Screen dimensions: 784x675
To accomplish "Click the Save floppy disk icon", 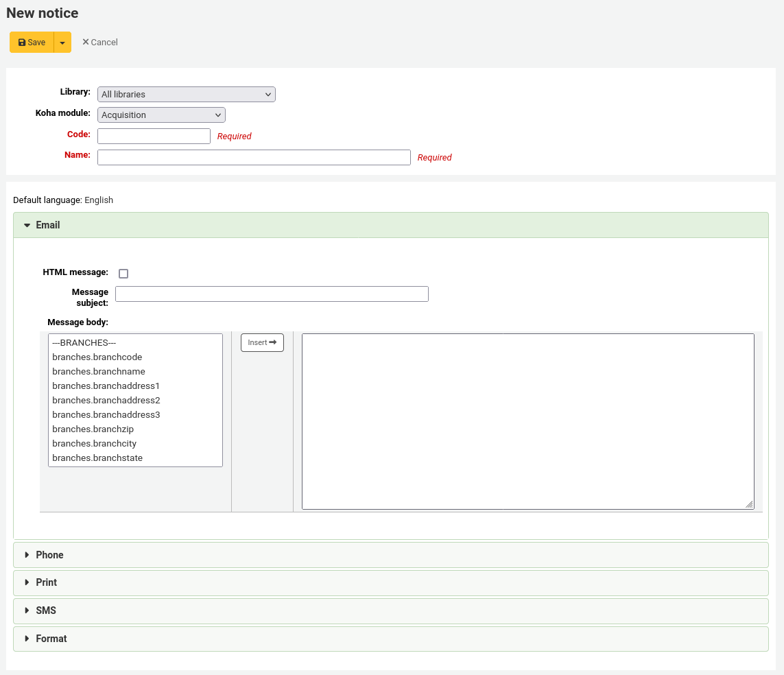I will tap(23, 42).
